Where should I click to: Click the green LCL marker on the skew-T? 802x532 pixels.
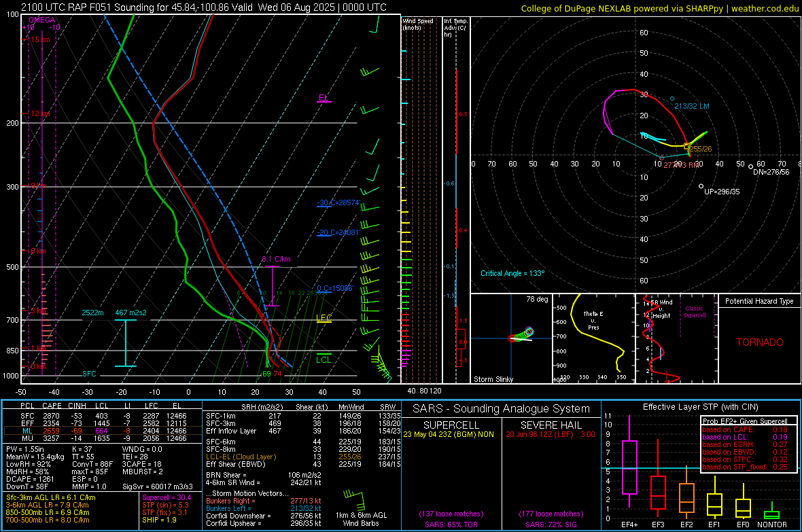pyautogui.click(x=324, y=359)
